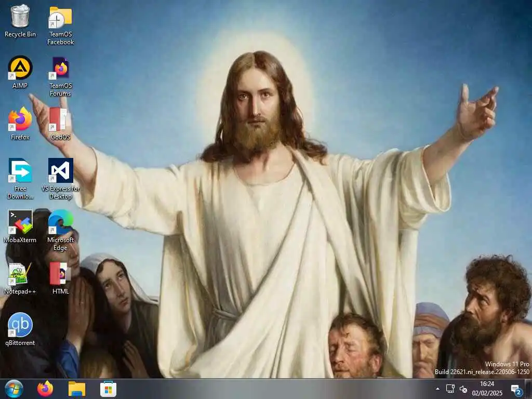The height and width of the screenshot is (399, 532).
Task: Open notification center with 2 alerts
Action: click(516, 390)
